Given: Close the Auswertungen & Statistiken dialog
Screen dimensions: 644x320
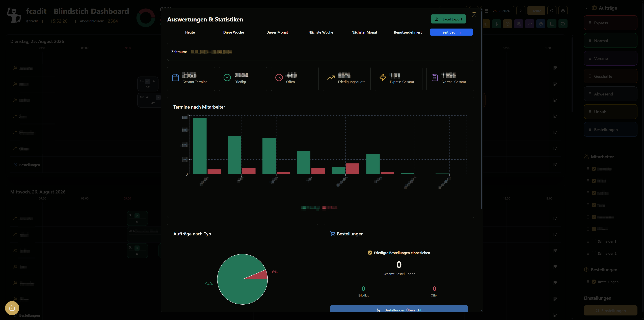Looking at the screenshot, I should [474, 14].
